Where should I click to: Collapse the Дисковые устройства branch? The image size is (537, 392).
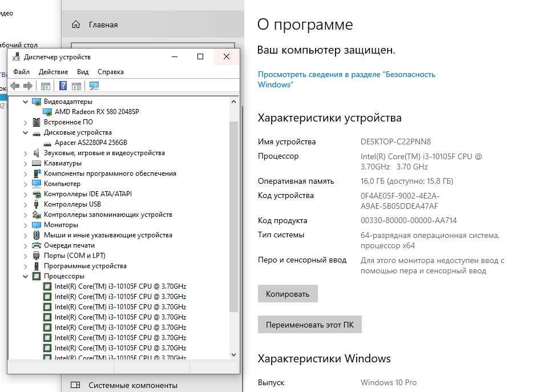[25, 132]
